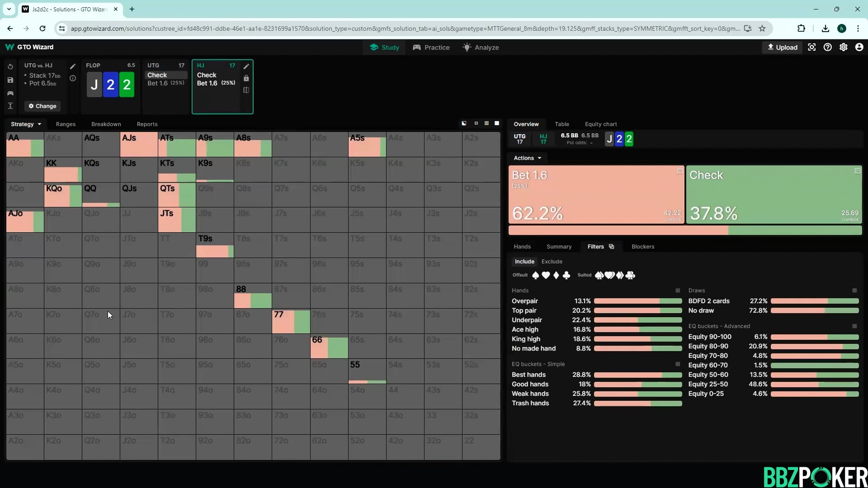Viewport: 868px width, 488px height.
Task: Click the lock icon on HJ action card
Action: [246, 78]
